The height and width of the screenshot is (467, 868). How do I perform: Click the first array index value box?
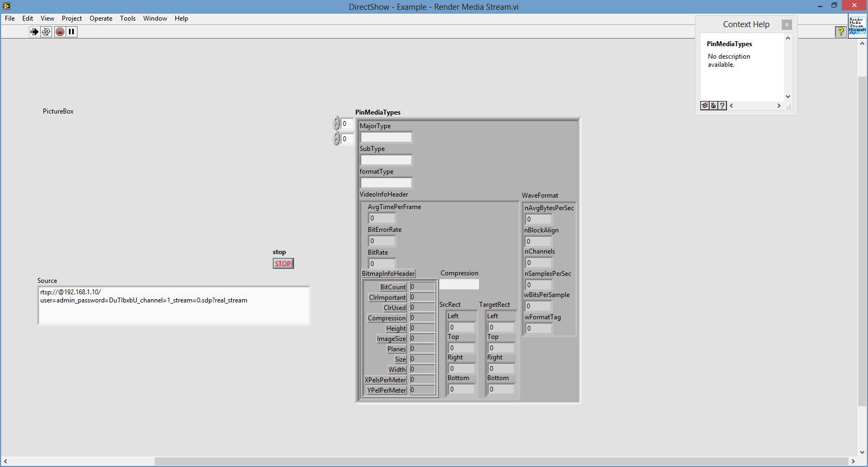[x=347, y=124]
